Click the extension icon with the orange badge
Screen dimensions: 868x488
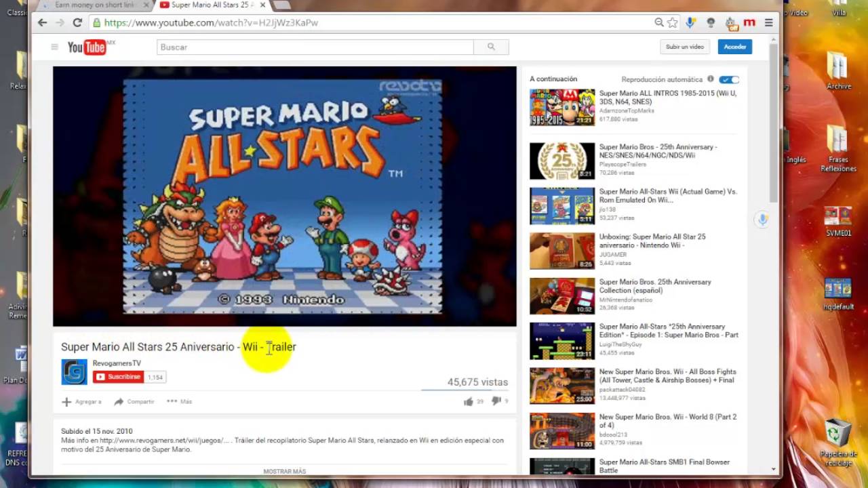click(x=730, y=23)
